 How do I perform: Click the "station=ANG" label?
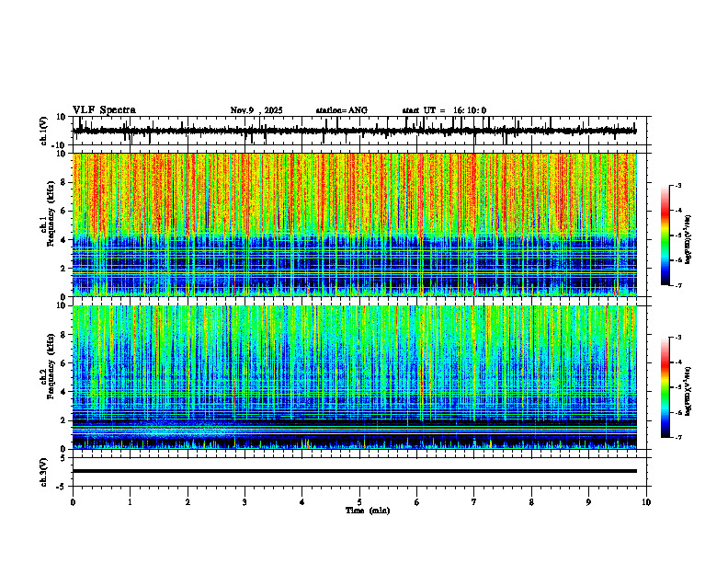point(341,110)
